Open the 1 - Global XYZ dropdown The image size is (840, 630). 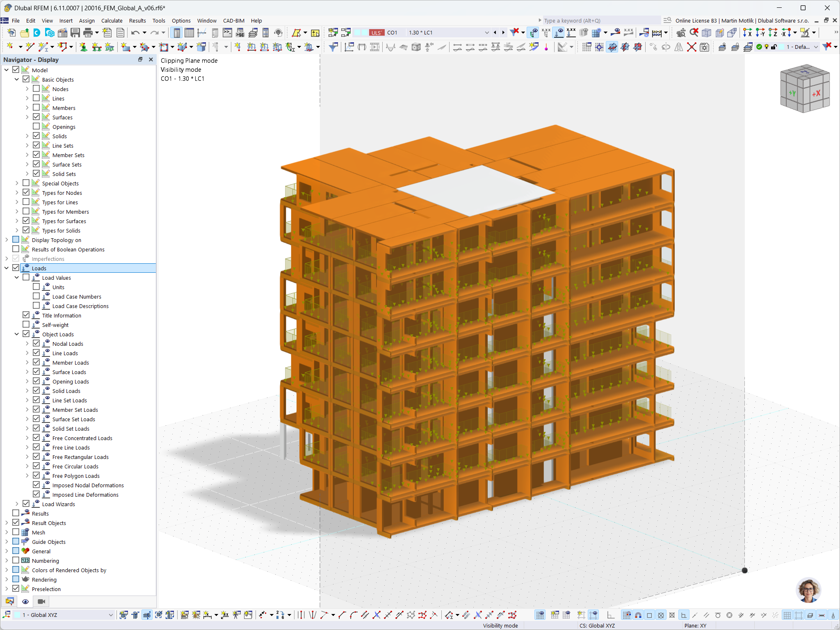[x=111, y=615]
